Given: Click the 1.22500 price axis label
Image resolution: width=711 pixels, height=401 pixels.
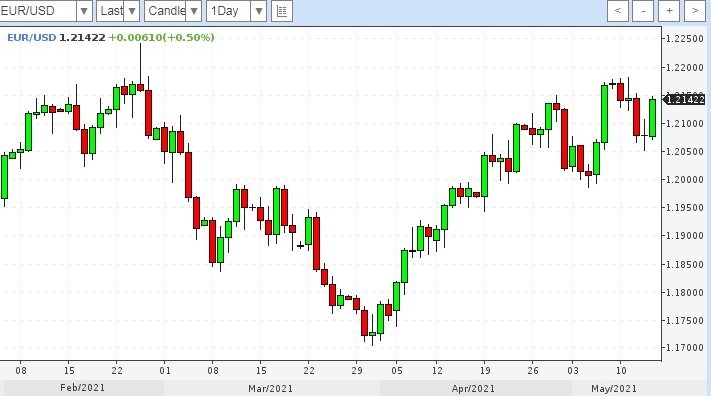Looking at the screenshot, I should point(685,39).
